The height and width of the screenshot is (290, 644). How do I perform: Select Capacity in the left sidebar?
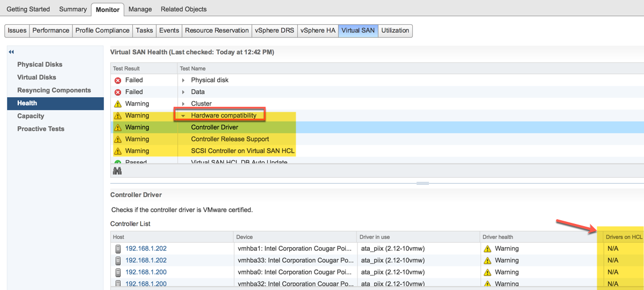tap(31, 116)
